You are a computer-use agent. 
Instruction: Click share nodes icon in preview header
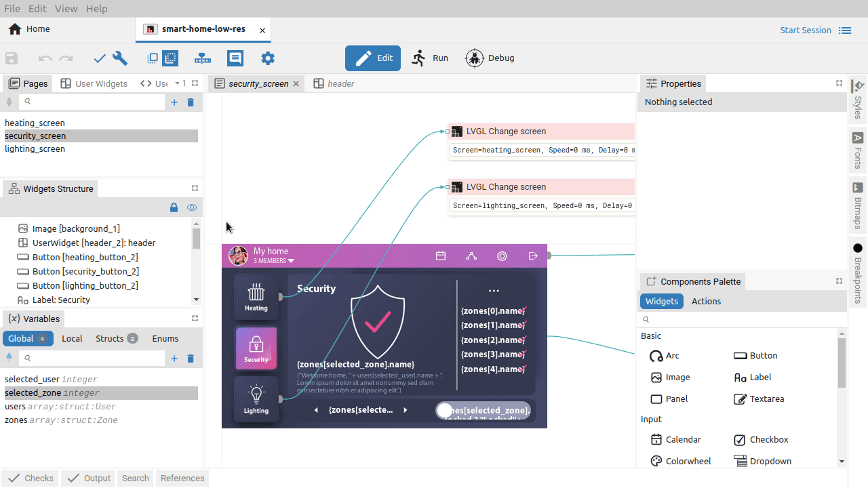coord(471,256)
